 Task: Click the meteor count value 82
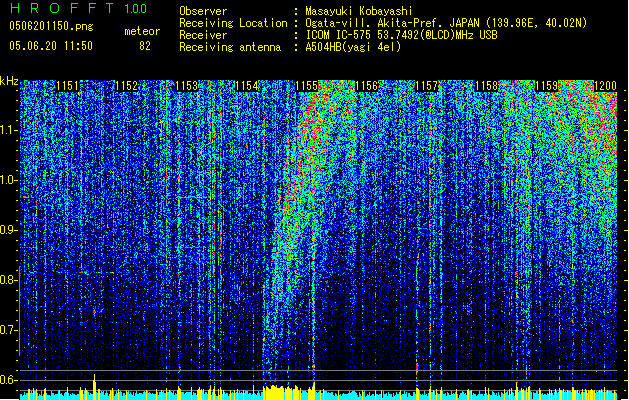pos(145,46)
